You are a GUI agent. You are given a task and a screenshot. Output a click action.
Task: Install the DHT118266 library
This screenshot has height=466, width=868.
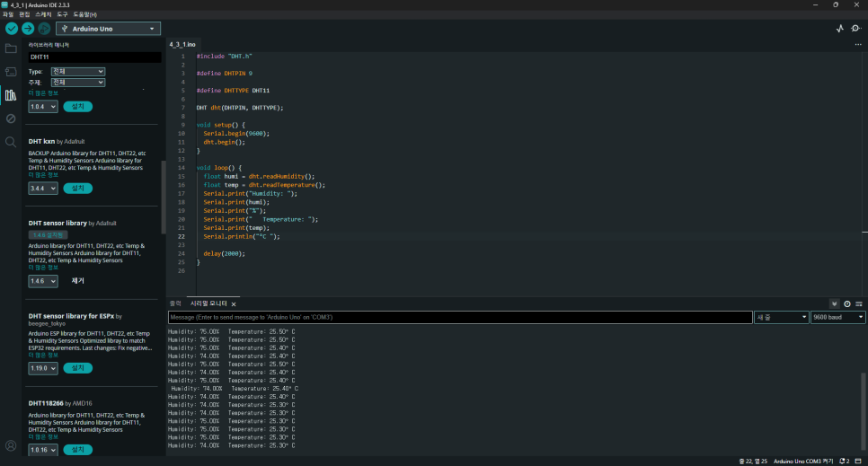77,450
